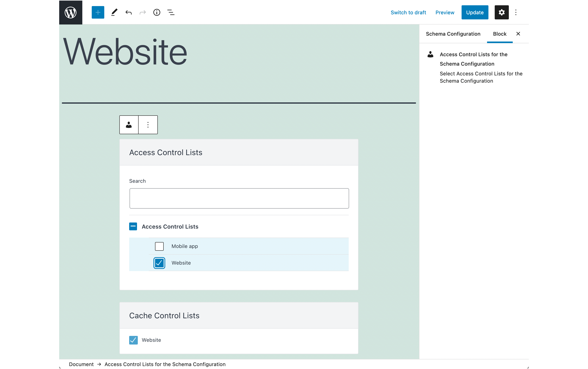Click the undo arrow
The height and width of the screenshot is (369, 588).
pyautogui.click(x=128, y=13)
